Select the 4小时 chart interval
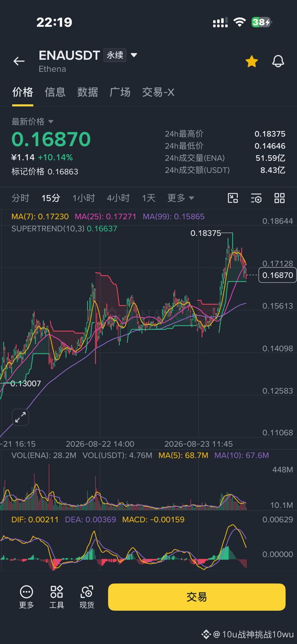Image resolution: width=297 pixels, height=644 pixels. (118, 198)
